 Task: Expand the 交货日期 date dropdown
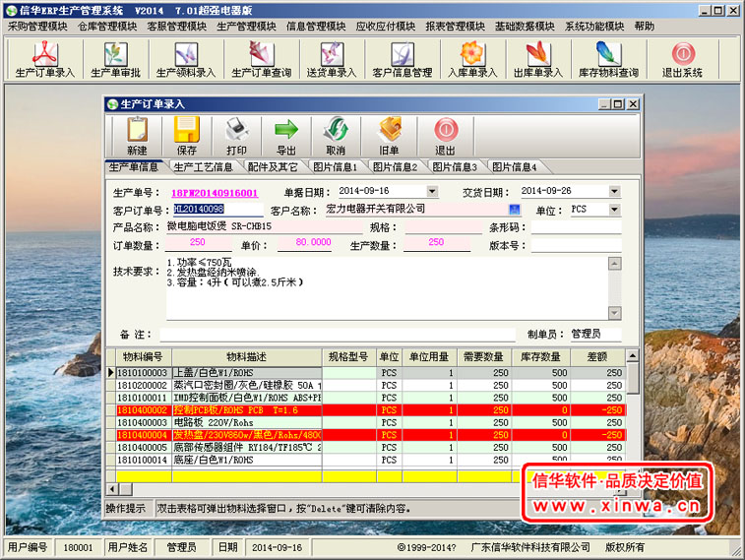615,191
